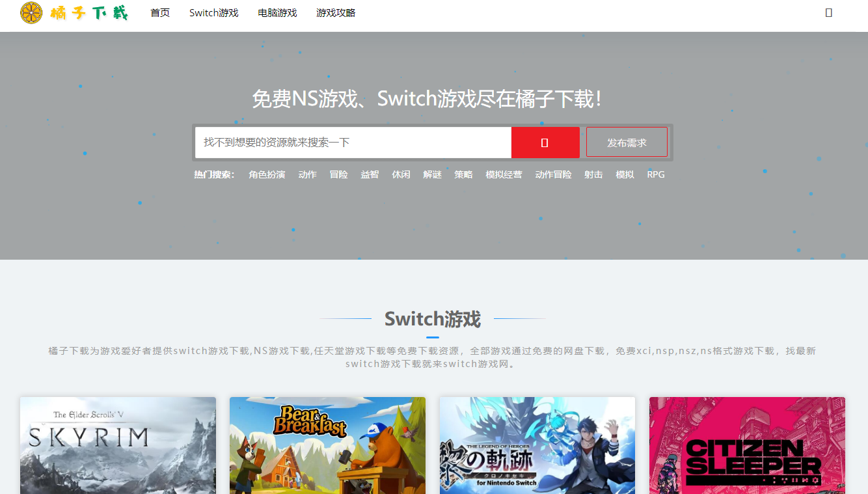Viewport: 868px width, 494px height.
Task: Click the red search button icon
Action: [x=545, y=143]
